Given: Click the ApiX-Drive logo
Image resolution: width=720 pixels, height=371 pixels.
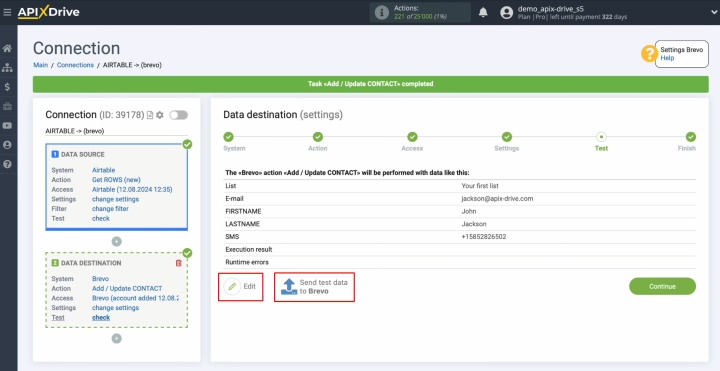Looking at the screenshot, I should [x=49, y=12].
